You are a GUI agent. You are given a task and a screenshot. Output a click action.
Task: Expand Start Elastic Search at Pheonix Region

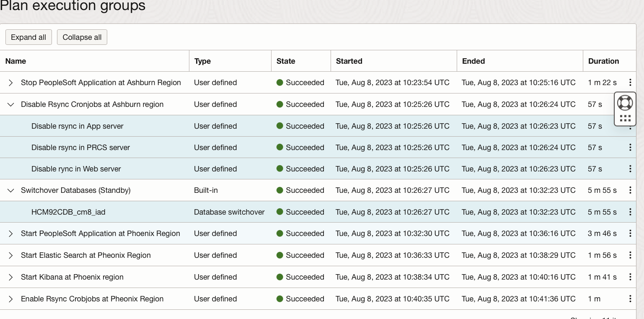(x=11, y=255)
